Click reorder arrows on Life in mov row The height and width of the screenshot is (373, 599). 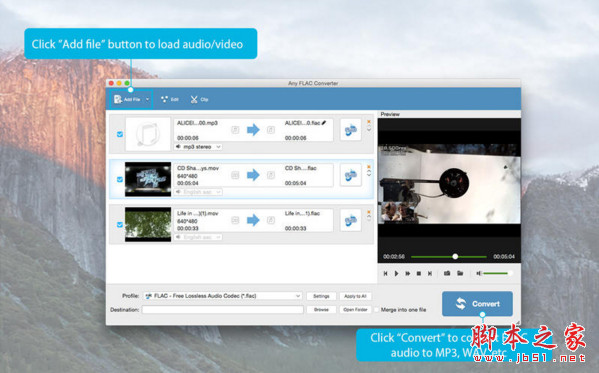[x=369, y=218]
